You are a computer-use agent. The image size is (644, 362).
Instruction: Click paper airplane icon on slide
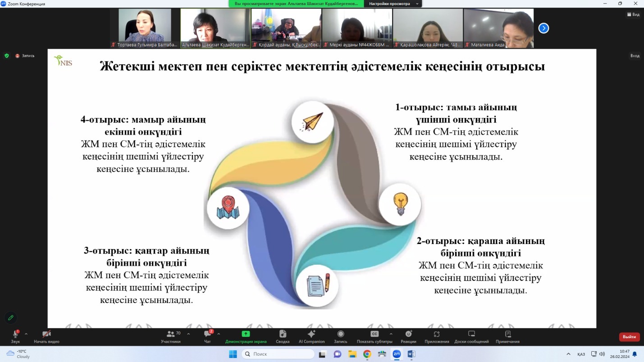[312, 122]
